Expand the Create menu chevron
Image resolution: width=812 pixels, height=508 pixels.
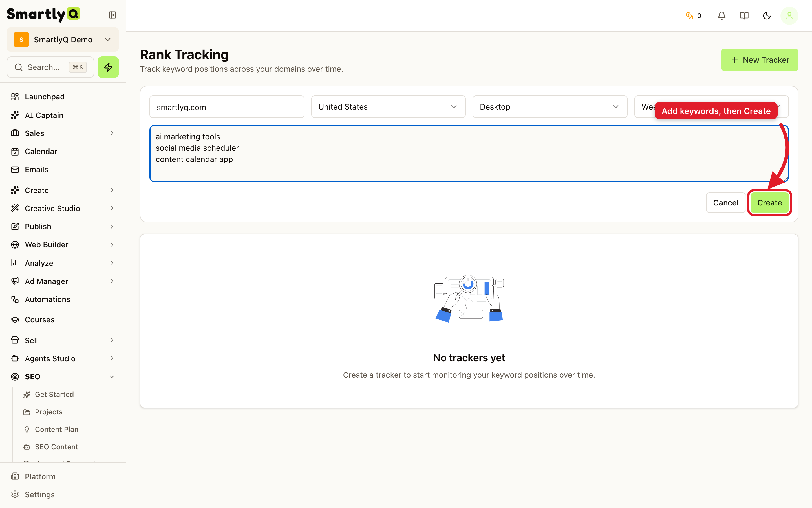coord(112,190)
